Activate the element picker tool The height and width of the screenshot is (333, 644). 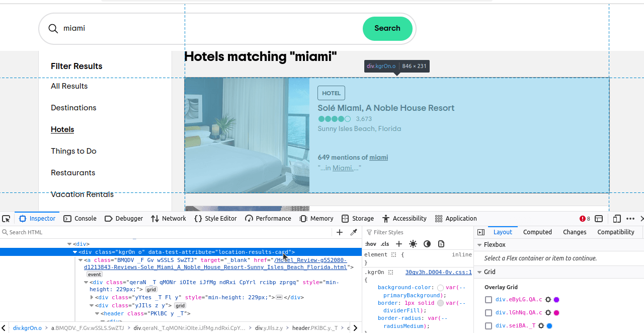pyautogui.click(x=6, y=219)
